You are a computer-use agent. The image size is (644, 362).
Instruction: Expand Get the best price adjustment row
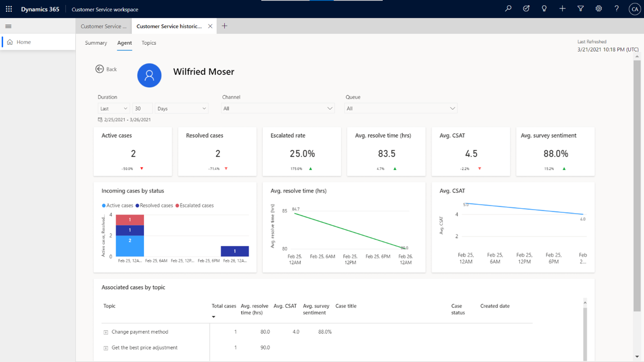point(106,348)
